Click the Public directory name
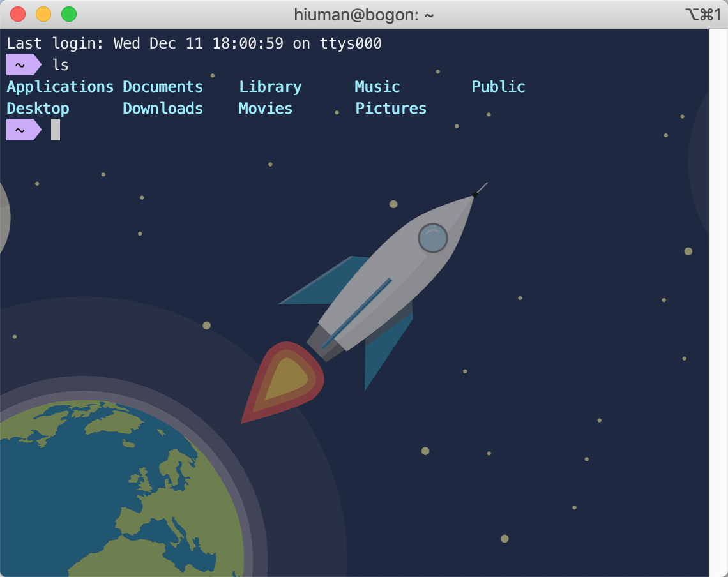 [498, 87]
